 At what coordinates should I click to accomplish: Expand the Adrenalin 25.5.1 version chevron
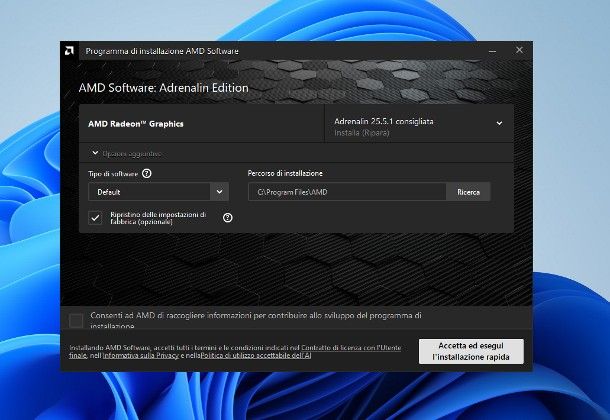499,123
